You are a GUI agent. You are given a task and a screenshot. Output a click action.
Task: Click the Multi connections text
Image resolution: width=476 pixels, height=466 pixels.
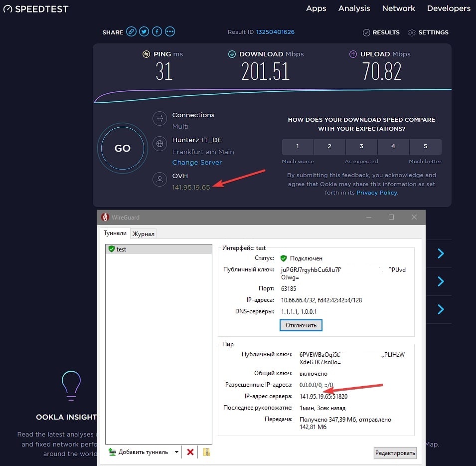coord(180,126)
